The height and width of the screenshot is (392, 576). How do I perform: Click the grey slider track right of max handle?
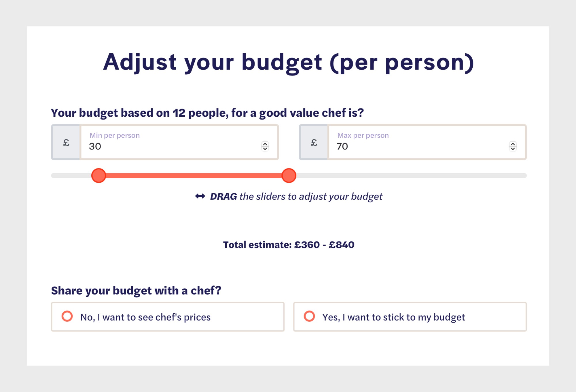412,176
